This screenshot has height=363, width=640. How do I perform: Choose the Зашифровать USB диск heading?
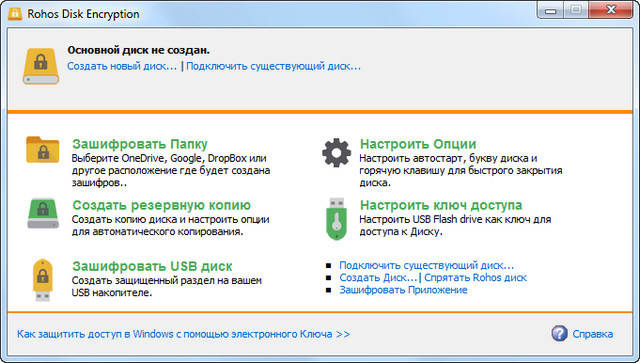152,266
